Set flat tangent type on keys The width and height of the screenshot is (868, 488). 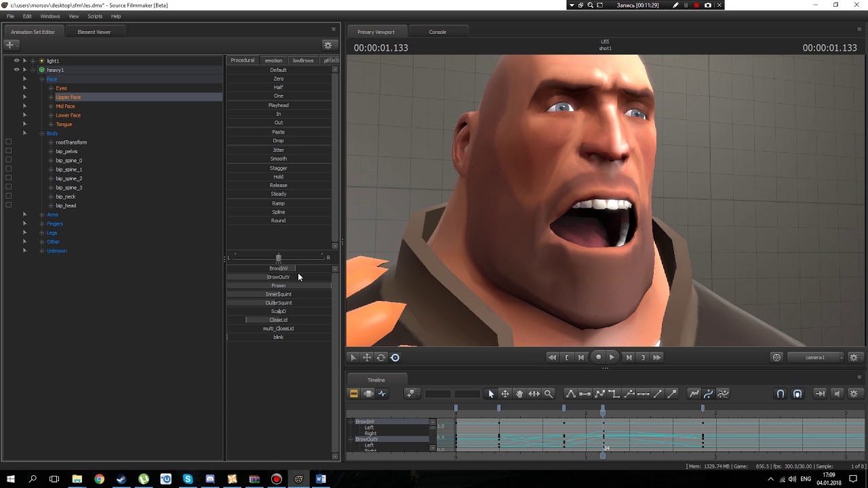click(x=585, y=394)
